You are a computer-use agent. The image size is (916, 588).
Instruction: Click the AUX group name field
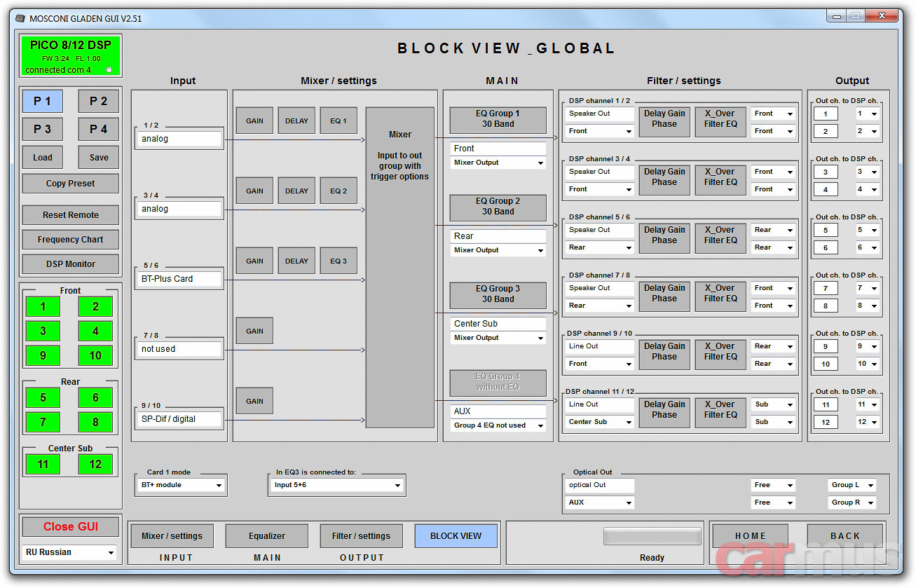[x=498, y=411]
